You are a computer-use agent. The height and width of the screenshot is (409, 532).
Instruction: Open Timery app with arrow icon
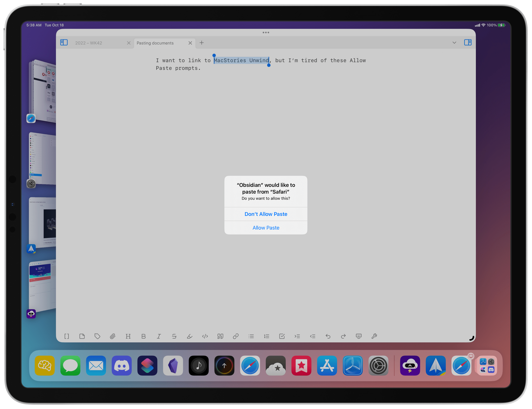(224, 366)
